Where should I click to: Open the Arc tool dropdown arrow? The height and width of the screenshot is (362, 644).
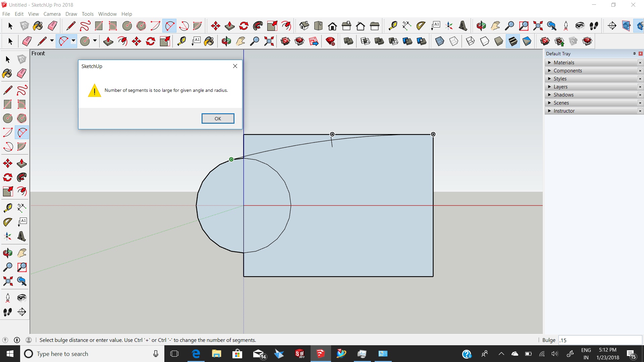coord(73,41)
